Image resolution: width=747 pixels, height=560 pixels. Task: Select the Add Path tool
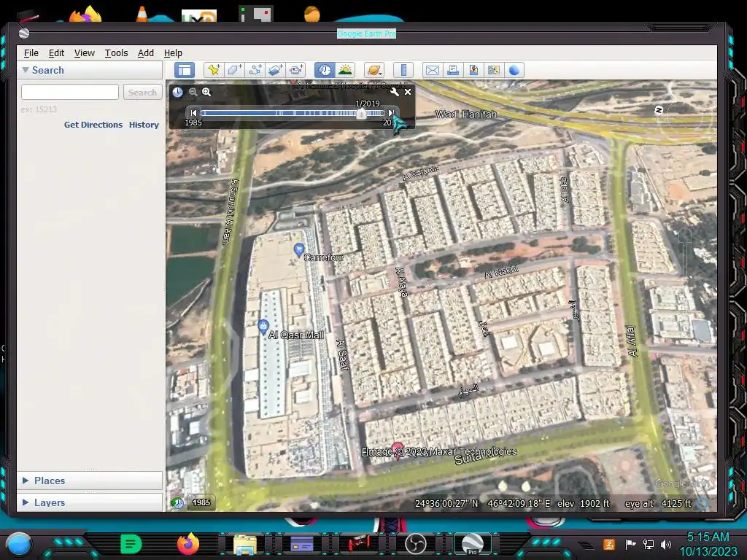[x=255, y=71]
